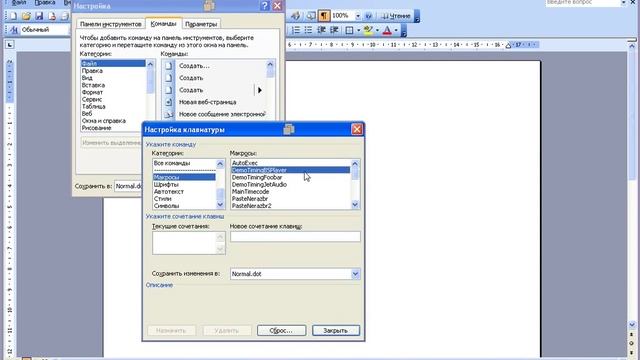Click the Обычный style box
The width and height of the screenshot is (640, 360).
point(45,30)
